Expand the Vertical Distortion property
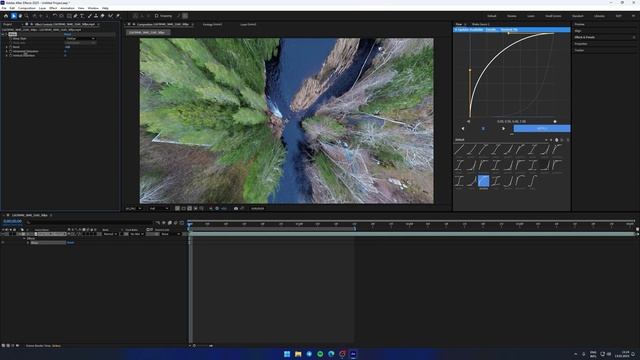The width and height of the screenshot is (640, 360). [x=7, y=55]
